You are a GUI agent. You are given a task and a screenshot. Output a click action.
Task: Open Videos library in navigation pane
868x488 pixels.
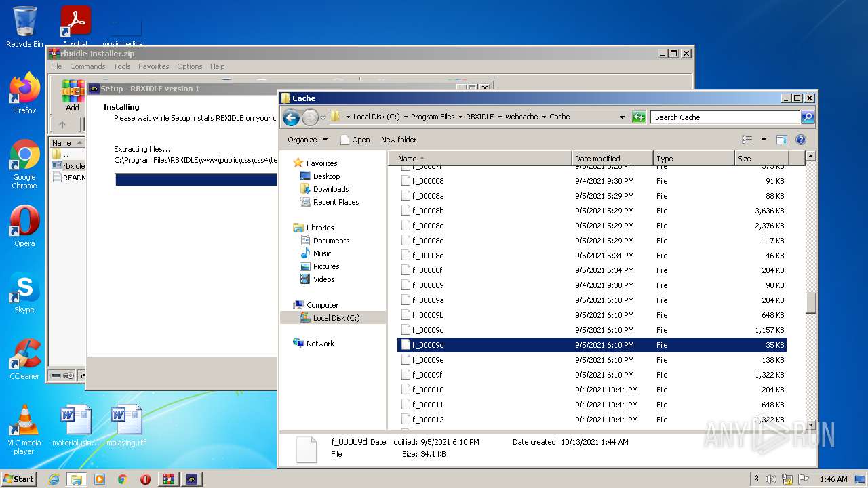323,279
